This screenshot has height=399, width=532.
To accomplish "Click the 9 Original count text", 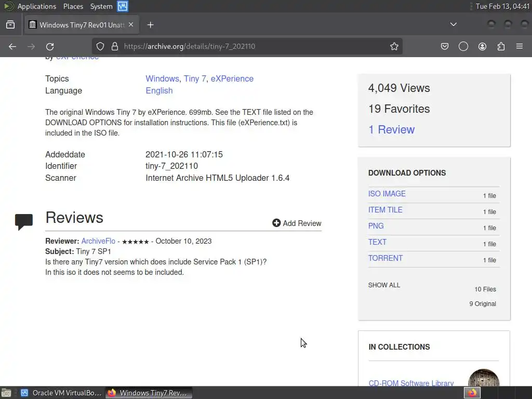I will click(483, 304).
